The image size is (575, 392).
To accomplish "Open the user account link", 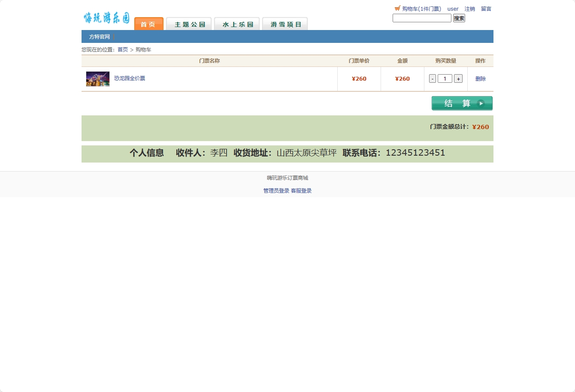I will pyautogui.click(x=453, y=9).
